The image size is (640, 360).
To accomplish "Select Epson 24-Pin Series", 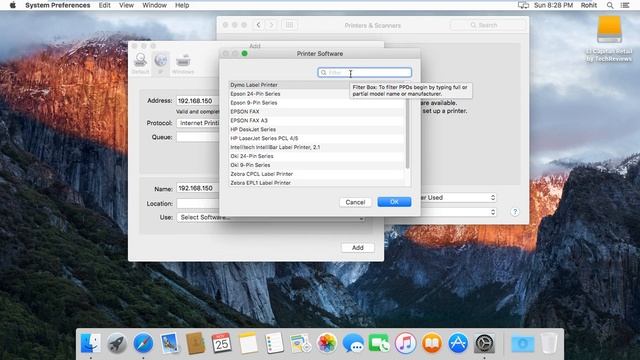I will click(x=317, y=94).
